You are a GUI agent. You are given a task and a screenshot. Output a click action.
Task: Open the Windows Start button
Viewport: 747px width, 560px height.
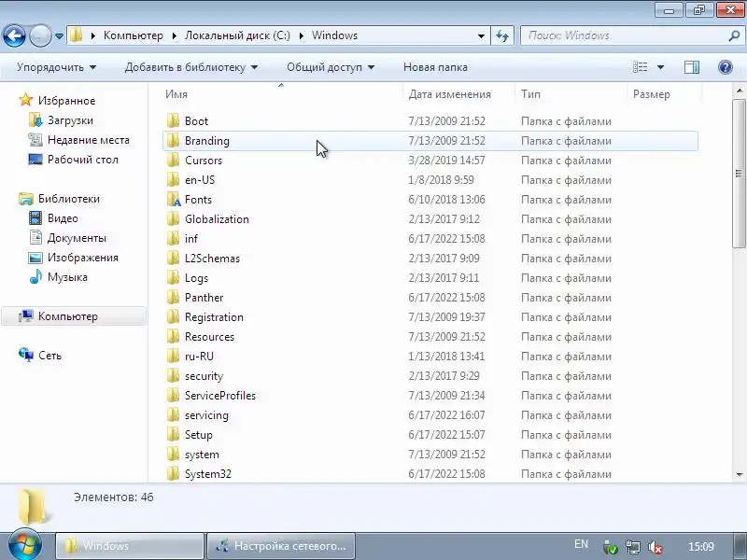[25, 545]
